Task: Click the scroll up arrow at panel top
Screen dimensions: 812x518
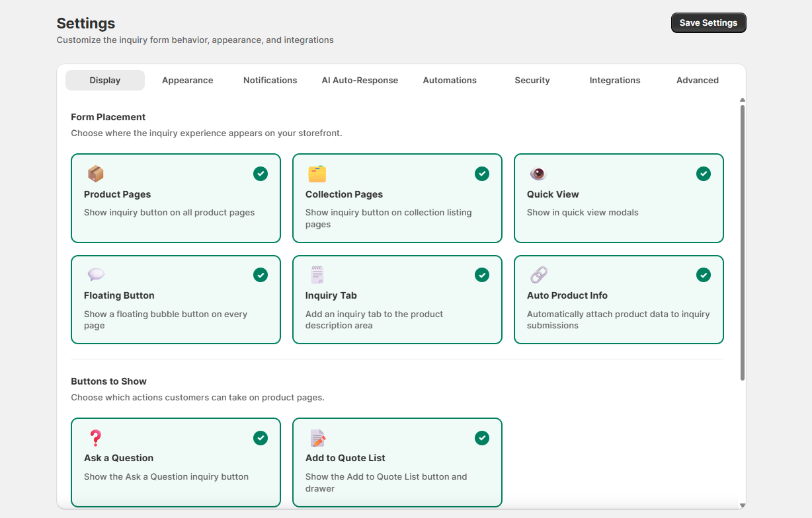Action: tap(742, 100)
